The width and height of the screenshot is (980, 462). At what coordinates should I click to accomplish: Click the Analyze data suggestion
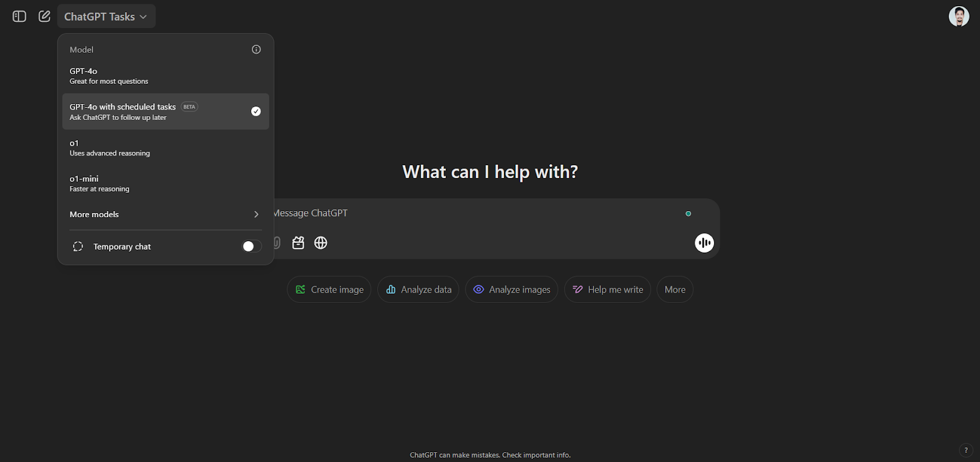click(x=418, y=289)
